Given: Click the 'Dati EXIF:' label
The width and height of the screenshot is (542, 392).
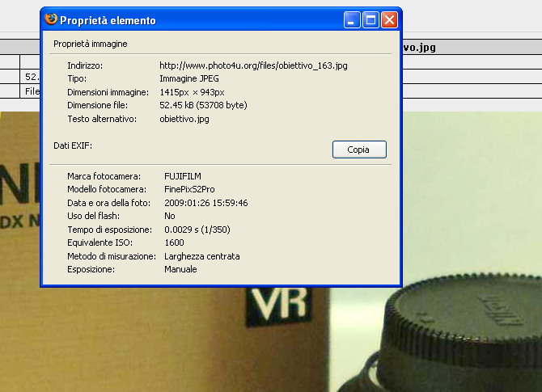Looking at the screenshot, I should click(x=73, y=145).
